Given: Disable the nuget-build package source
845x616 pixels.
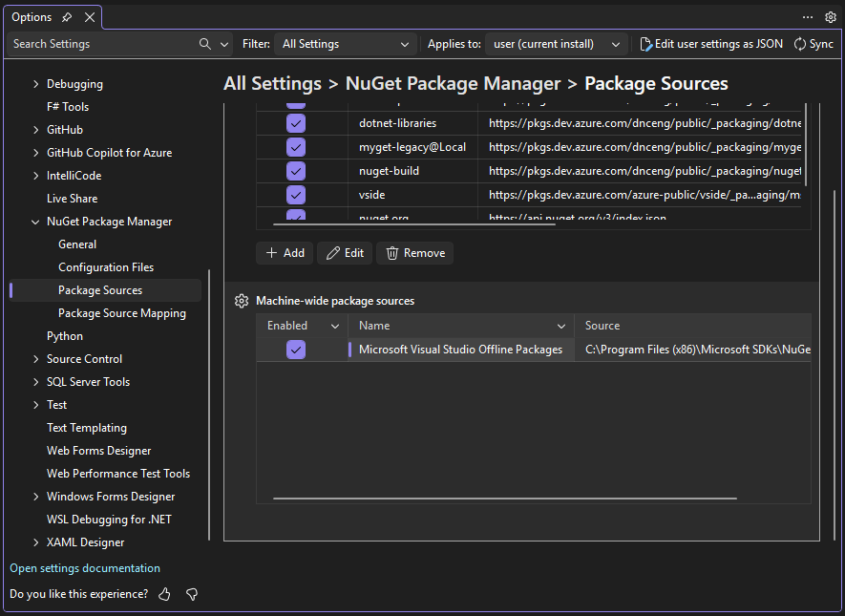Looking at the screenshot, I should tap(296, 171).
